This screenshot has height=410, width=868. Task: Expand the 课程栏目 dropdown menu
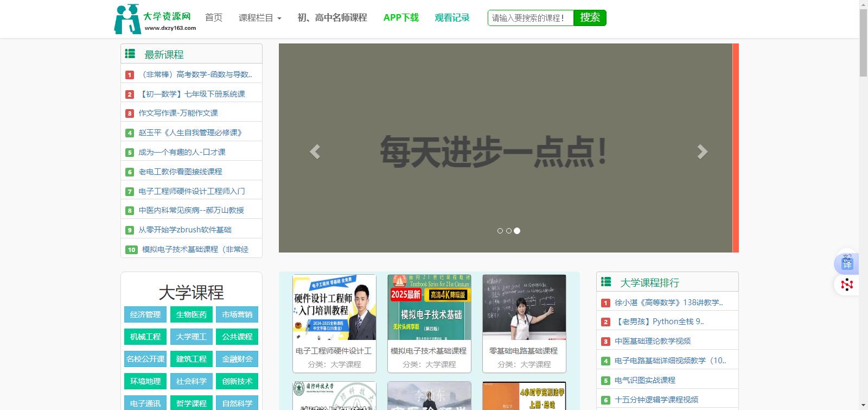[x=260, y=18]
